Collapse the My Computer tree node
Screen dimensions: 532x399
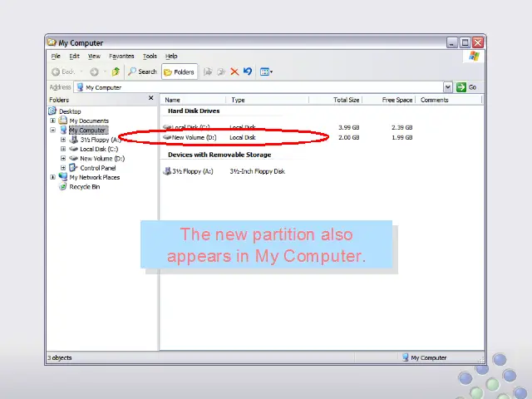[53, 130]
